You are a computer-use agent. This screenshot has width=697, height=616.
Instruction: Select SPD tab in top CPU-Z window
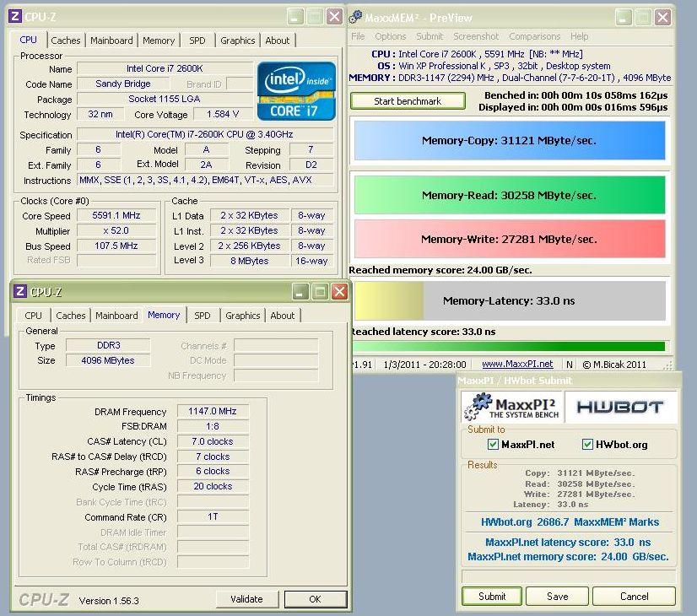pos(197,41)
